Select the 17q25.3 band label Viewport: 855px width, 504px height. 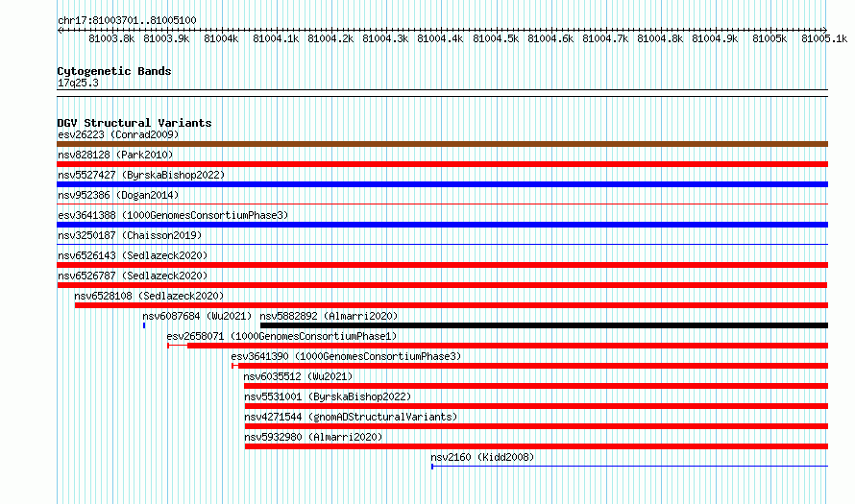[x=78, y=83]
